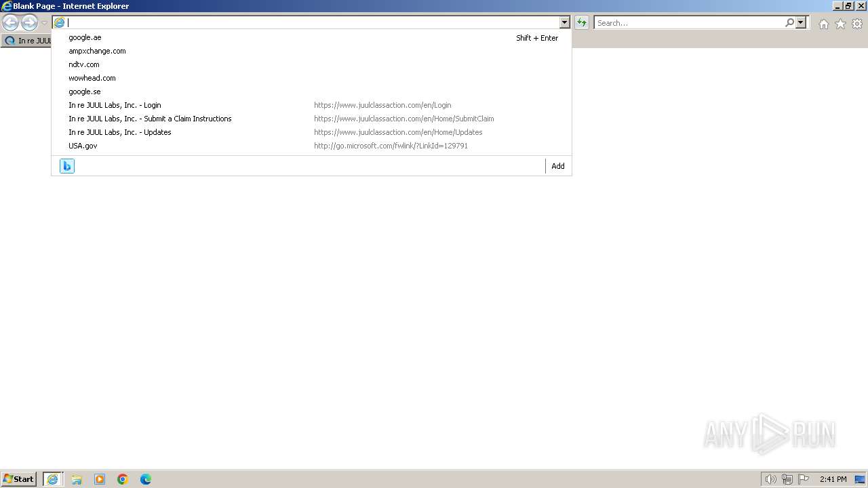Screen dimensions: 868x488
Task: Focus the address bar text field
Action: pos(312,22)
